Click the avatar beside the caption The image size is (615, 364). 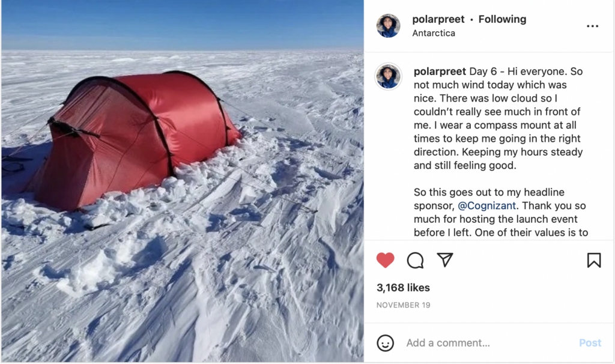pos(389,76)
